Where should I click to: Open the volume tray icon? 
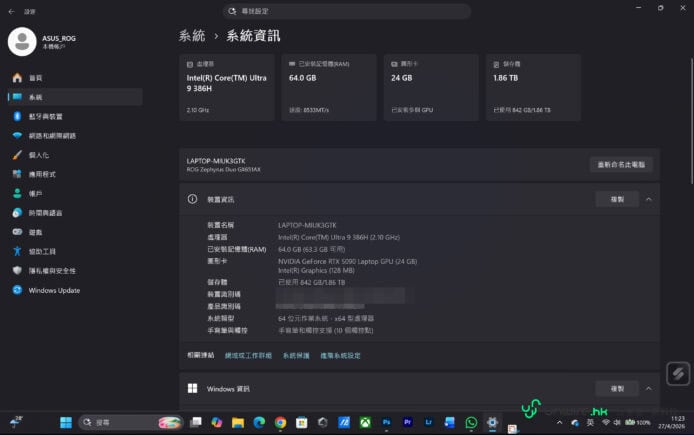617,423
